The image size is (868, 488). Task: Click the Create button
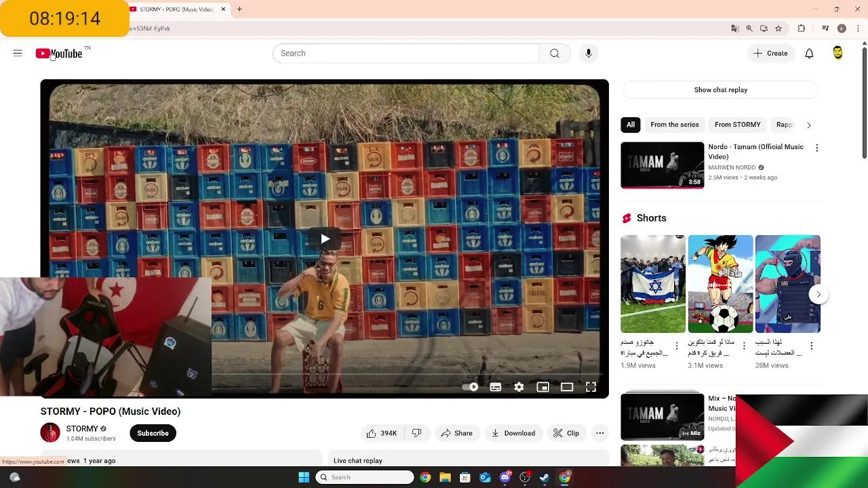tap(770, 54)
